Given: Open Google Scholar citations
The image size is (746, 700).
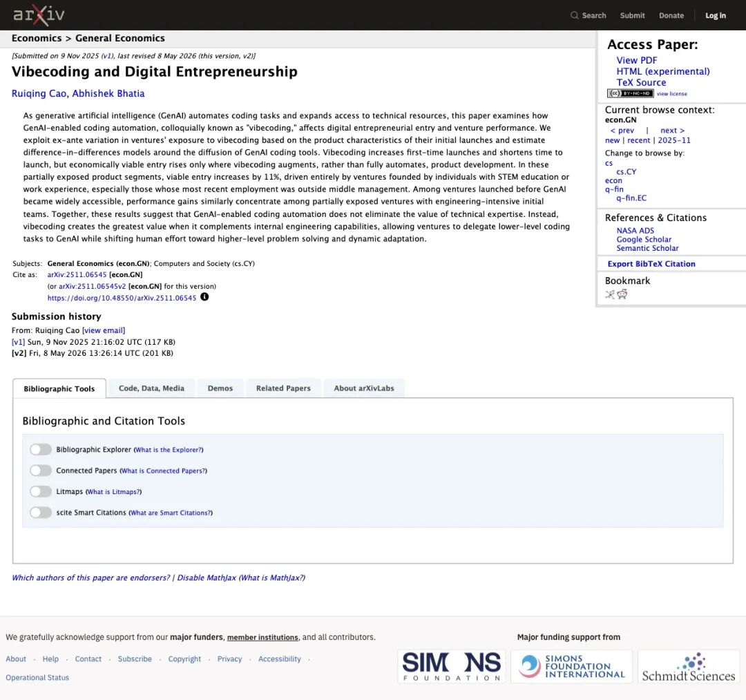Looking at the screenshot, I should [644, 239].
